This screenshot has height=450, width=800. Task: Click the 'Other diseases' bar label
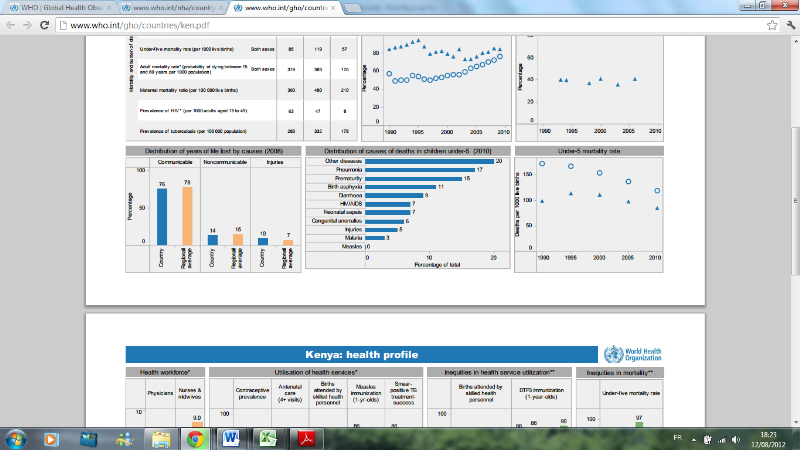tap(343, 161)
